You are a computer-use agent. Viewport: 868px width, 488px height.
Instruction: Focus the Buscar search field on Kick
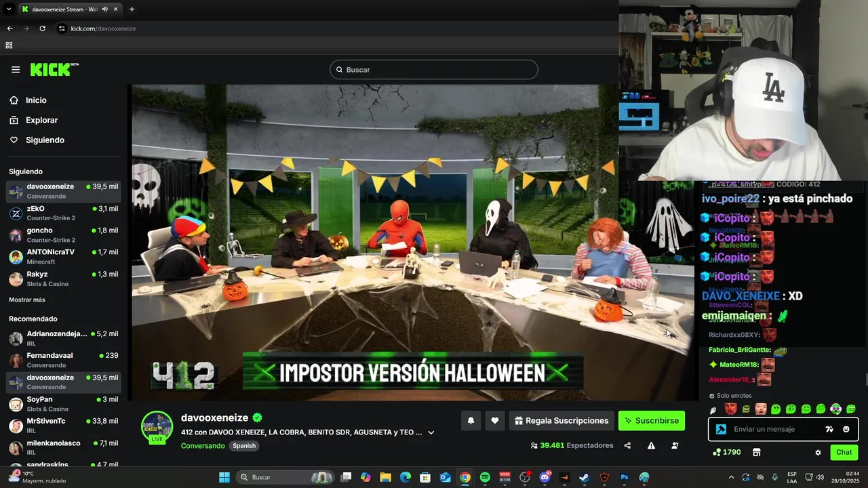pos(434,70)
